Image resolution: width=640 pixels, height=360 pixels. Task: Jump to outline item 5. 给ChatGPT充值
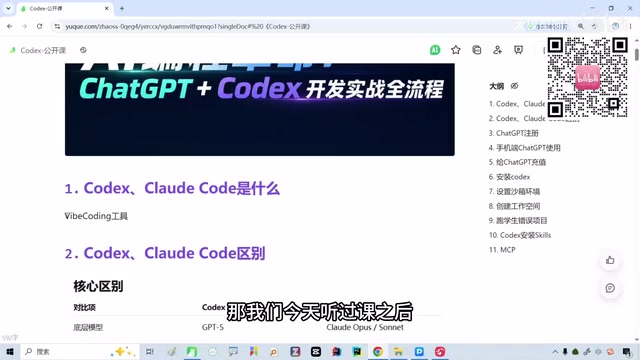point(517,162)
